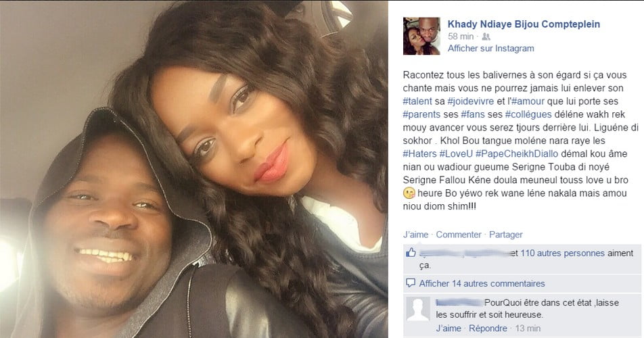This screenshot has height=338, width=644.
Task: Click Partager to share the post
Action: [x=505, y=235]
